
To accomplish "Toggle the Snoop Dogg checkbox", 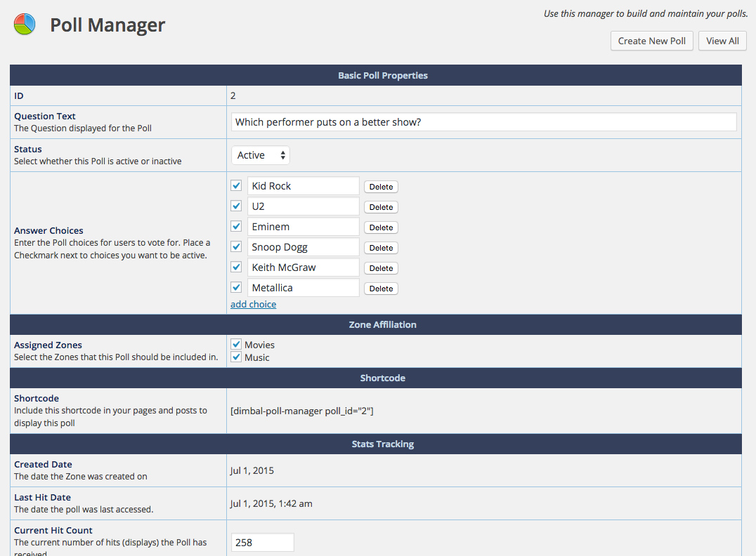I will 236,246.
